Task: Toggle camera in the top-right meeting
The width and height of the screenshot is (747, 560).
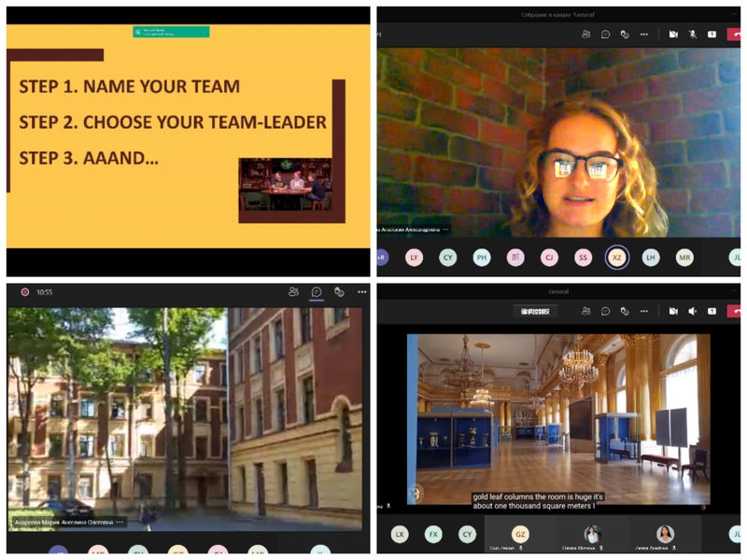Action: coord(672,34)
